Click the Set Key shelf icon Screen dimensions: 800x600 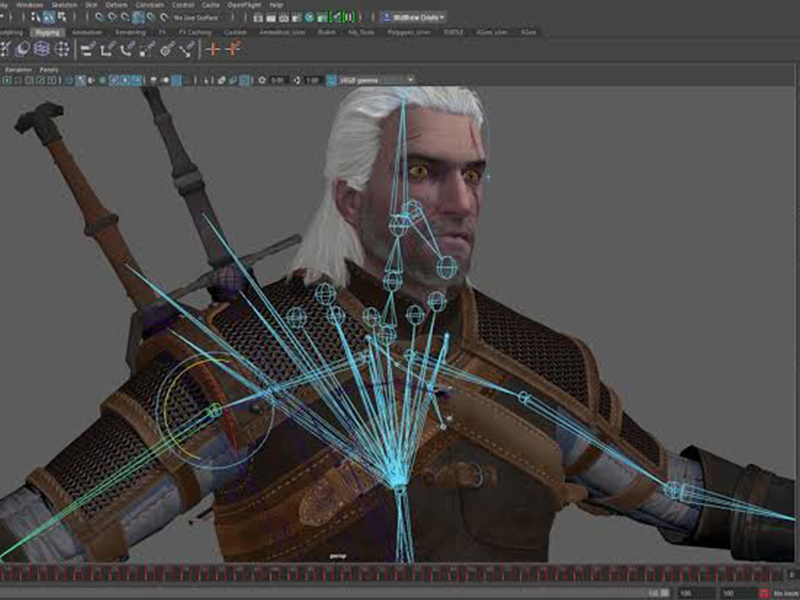[213, 49]
